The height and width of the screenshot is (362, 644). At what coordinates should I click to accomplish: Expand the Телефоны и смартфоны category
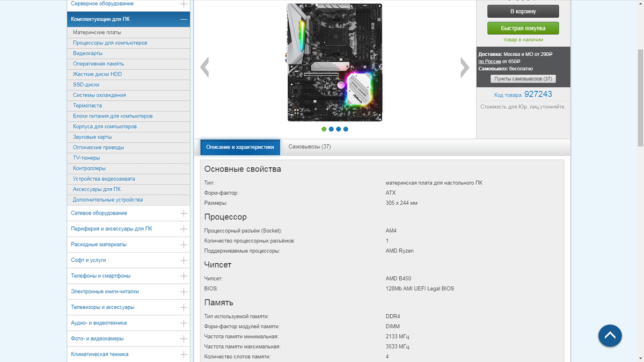[x=184, y=276]
